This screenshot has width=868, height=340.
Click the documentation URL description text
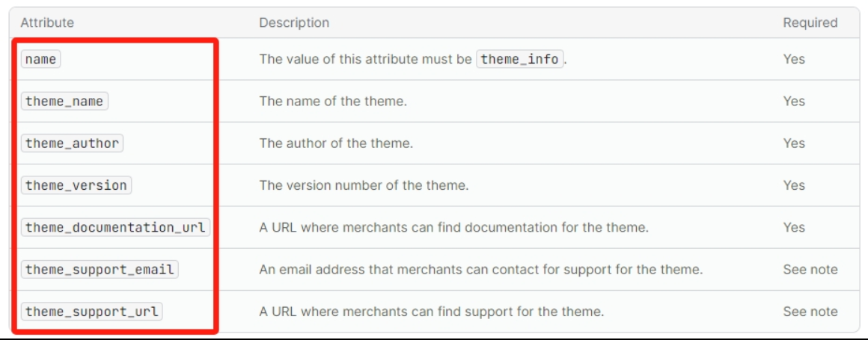(453, 226)
